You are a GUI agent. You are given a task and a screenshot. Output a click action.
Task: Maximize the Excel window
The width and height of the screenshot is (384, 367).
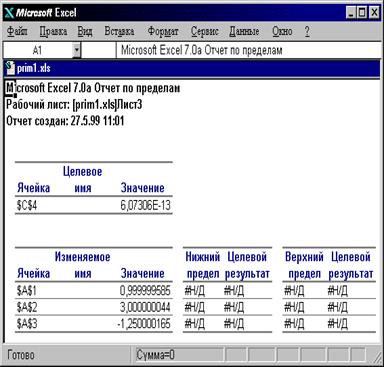pyautogui.click(x=362, y=13)
